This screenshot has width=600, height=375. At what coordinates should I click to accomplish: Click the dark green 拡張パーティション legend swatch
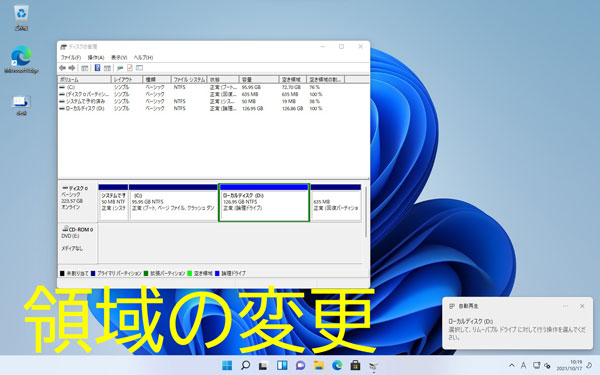tap(146, 273)
